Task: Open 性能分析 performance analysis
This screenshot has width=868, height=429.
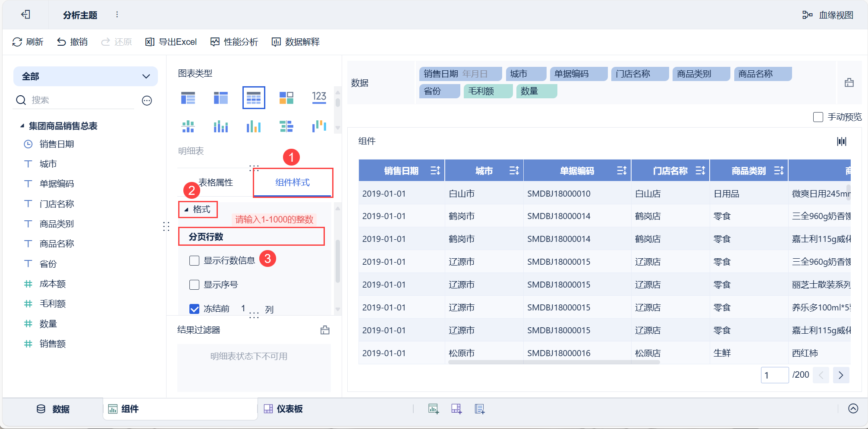Action: [x=234, y=42]
